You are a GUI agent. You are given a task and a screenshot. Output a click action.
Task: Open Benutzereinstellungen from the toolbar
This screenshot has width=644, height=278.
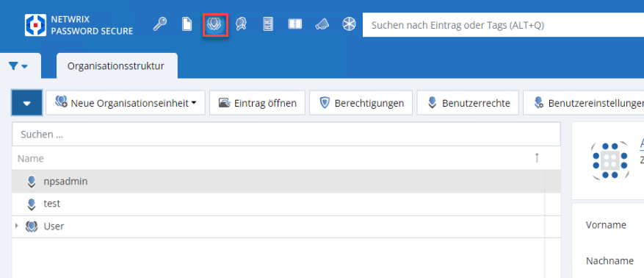tap(583, 103)
